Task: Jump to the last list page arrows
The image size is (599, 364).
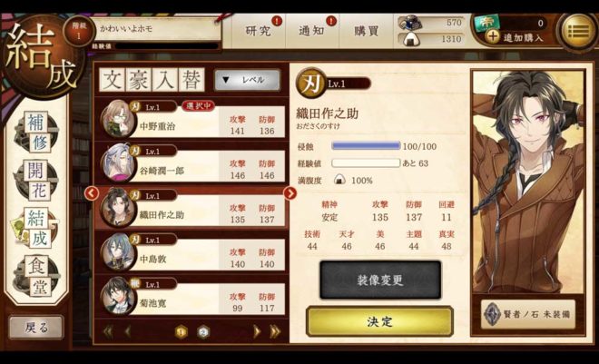Action: point(275,332)
